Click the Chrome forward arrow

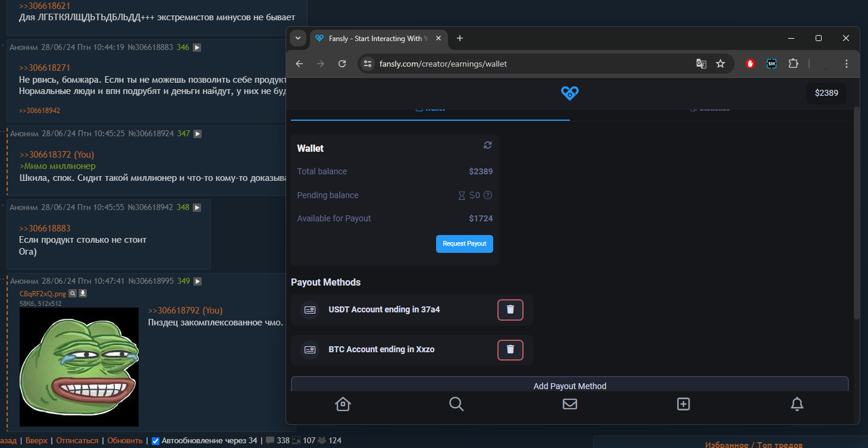pos(321,64)
